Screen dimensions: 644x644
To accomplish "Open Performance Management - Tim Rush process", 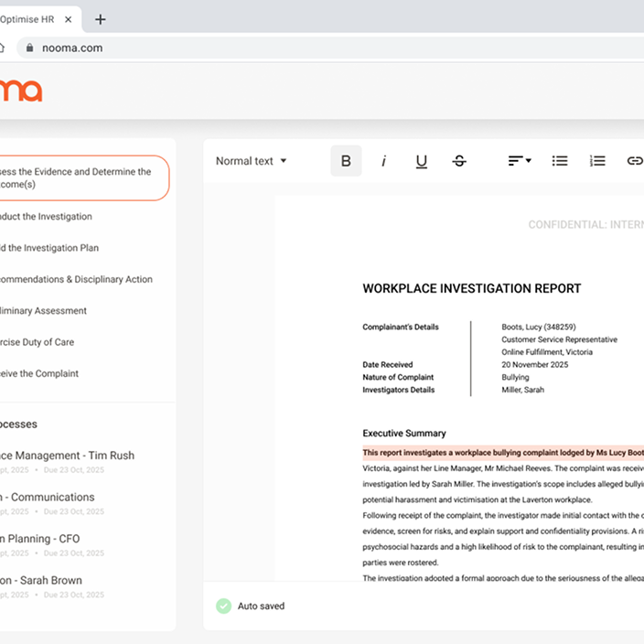I will 67,461.
